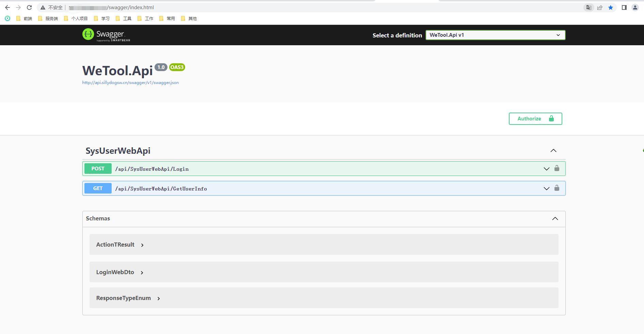Open the lock icon on the Login endpoint

pyautogui.click(x=557, y=168)
